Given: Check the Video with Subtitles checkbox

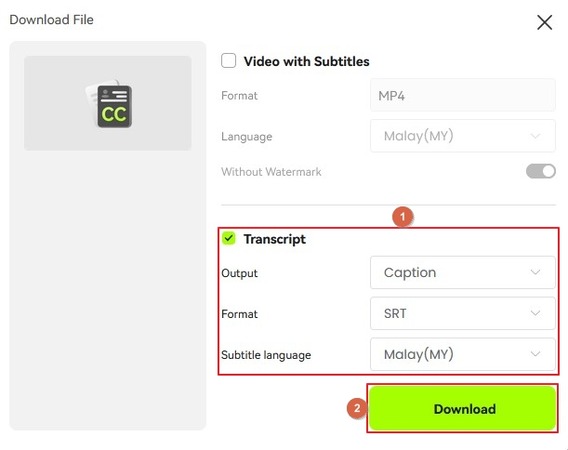Looking at the screenshot, I should (x=229, y=61).
